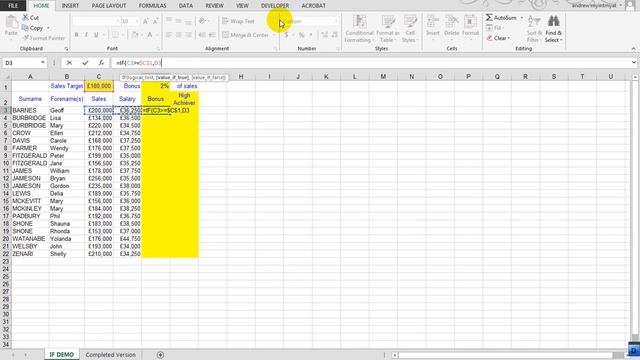Switch to the INSERT tab
This screenshot has width=640, height=360.
(70, 6)
